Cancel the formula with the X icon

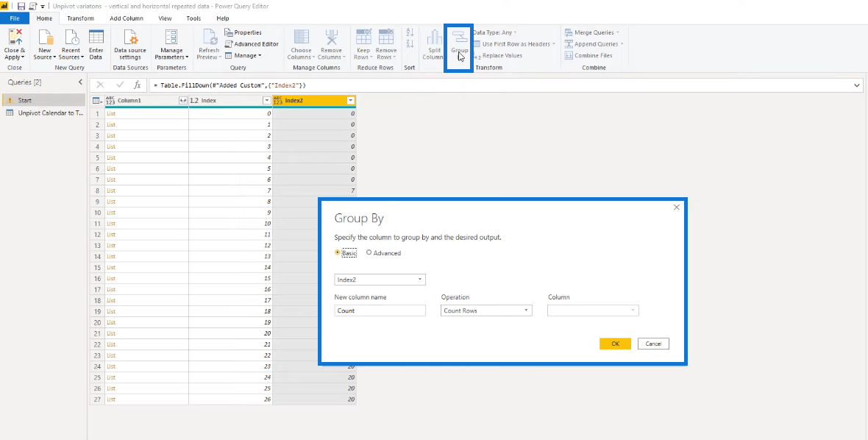[100, 85]
